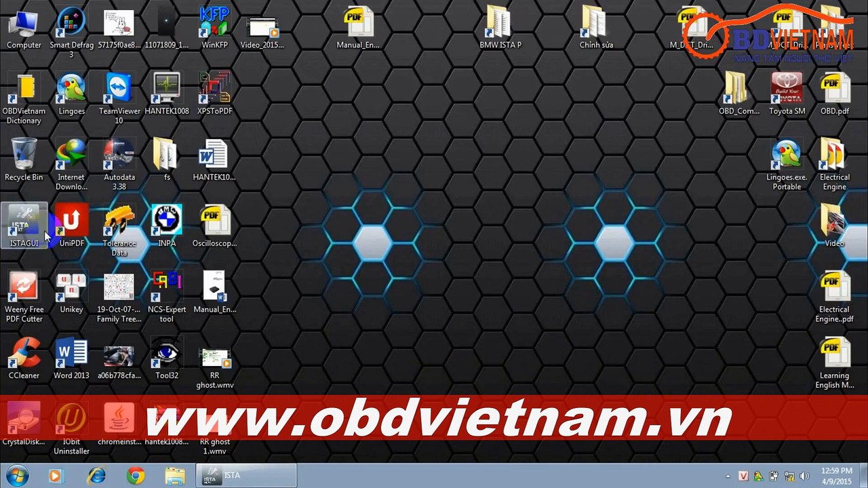The width and height of the screenshot is (868, 488).
Task: Open the Windows Start menu
Action: (16, 476)
